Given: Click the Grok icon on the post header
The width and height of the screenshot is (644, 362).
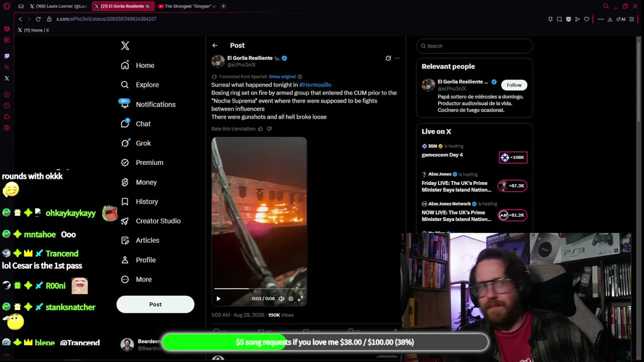Looking at the screenshot, I should tap(388, 58).
